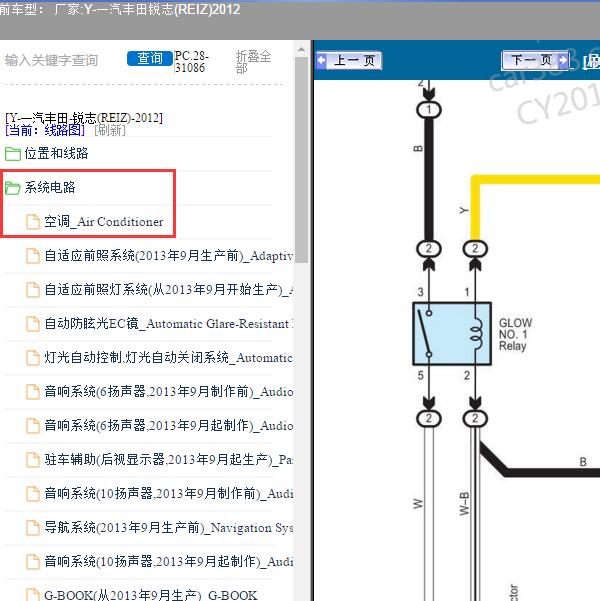600x601 pixels.
Task: Click the 位置和线路 folder icon
Action: click(x=13, y=154)
